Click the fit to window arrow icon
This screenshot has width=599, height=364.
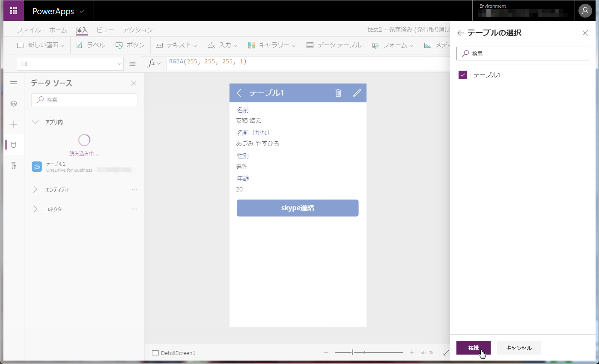pyautogui.click(x=446, y=352)
